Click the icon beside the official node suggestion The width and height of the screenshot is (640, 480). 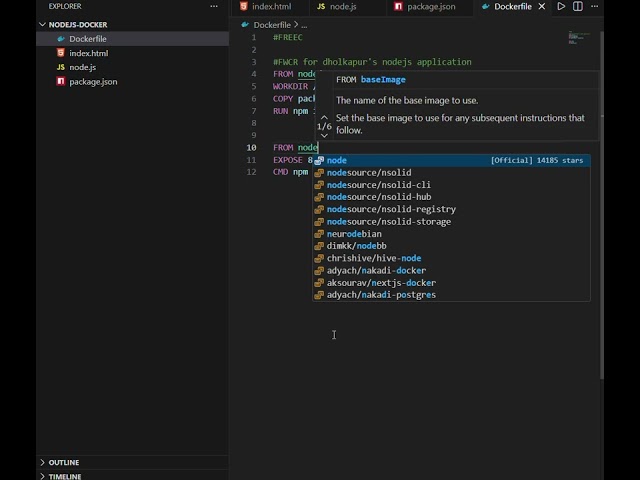[x=319, y=160]
